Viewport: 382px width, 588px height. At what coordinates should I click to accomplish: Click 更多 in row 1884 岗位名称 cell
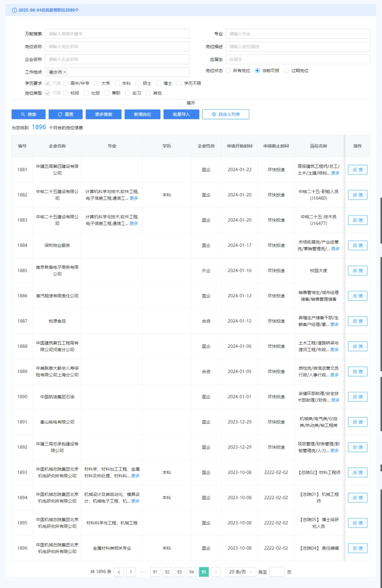point(335,249)
